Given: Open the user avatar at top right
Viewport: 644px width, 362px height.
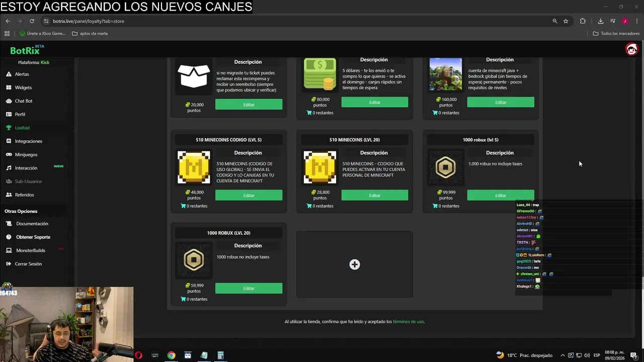Looking at the screenshot, I should point(631,49).
